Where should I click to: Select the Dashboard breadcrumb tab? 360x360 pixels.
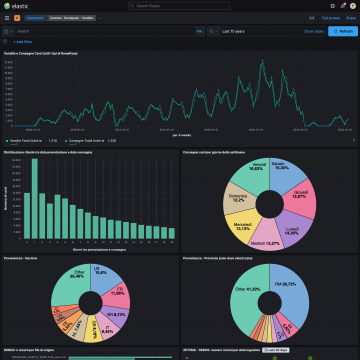point(35,18)
